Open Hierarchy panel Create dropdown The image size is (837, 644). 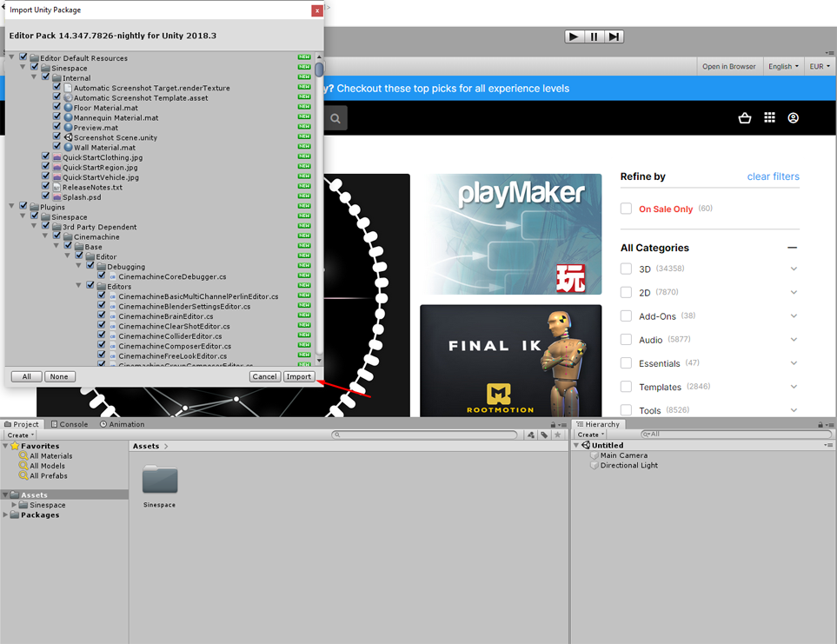coord(590,435)
